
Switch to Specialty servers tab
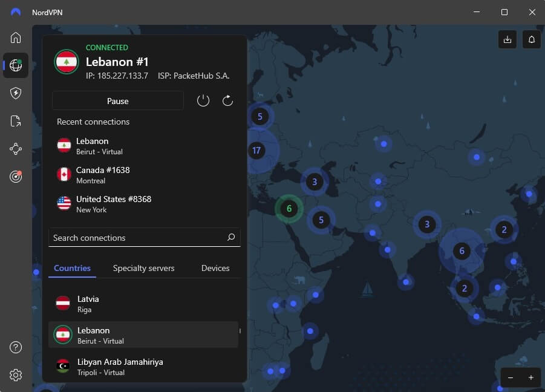pyautogui.click(x=144, y=268)
